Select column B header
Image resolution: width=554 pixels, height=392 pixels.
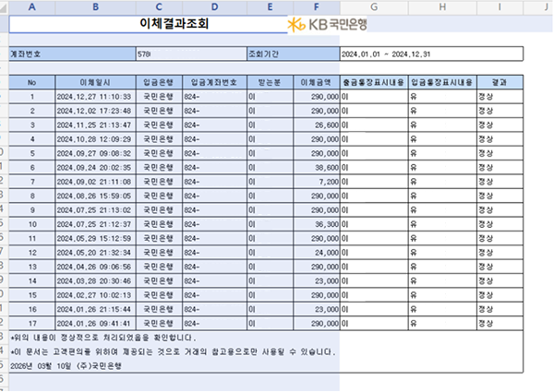coord(95,7)
